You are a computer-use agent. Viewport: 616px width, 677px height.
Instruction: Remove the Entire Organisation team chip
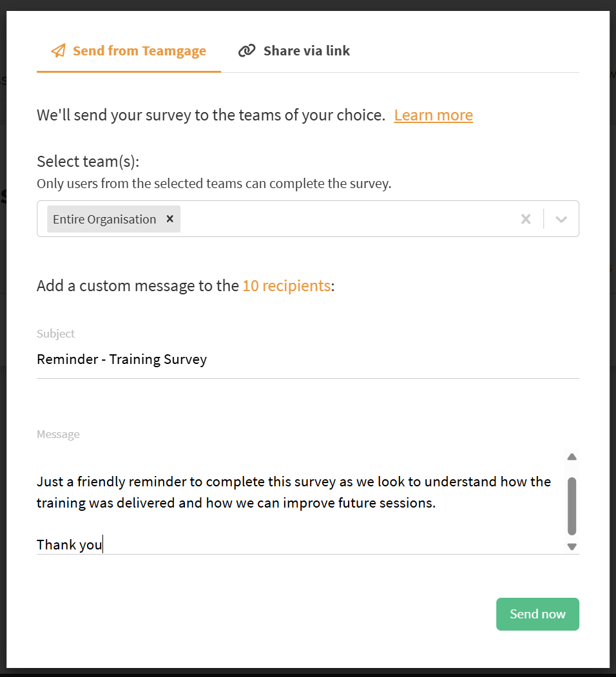170,219
